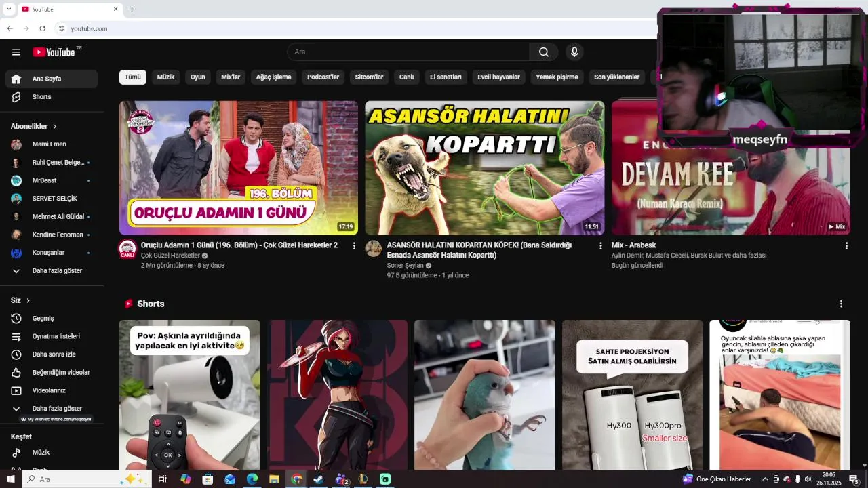
Task: Open Short showing hand holding blue bird
Action: pos(485,394)
